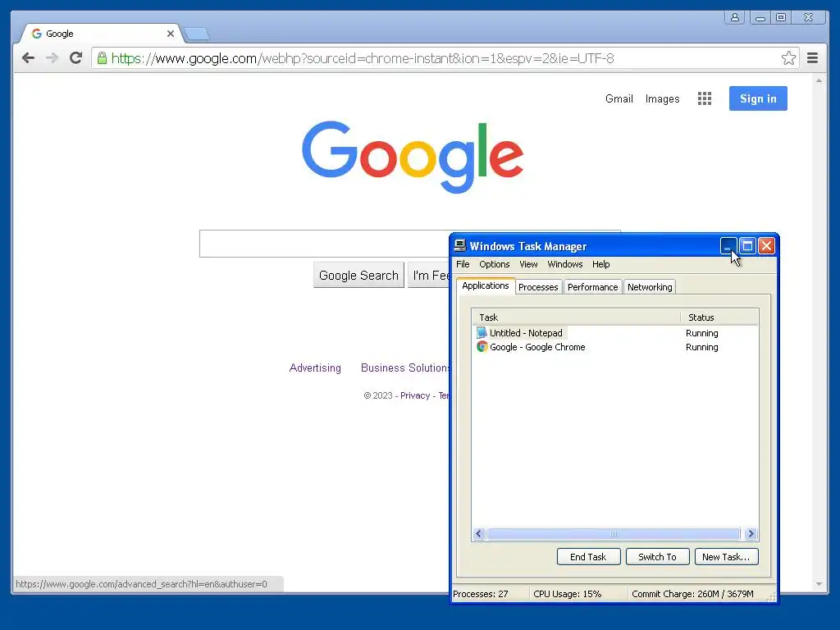Open Task Manager Options menu

495,264
